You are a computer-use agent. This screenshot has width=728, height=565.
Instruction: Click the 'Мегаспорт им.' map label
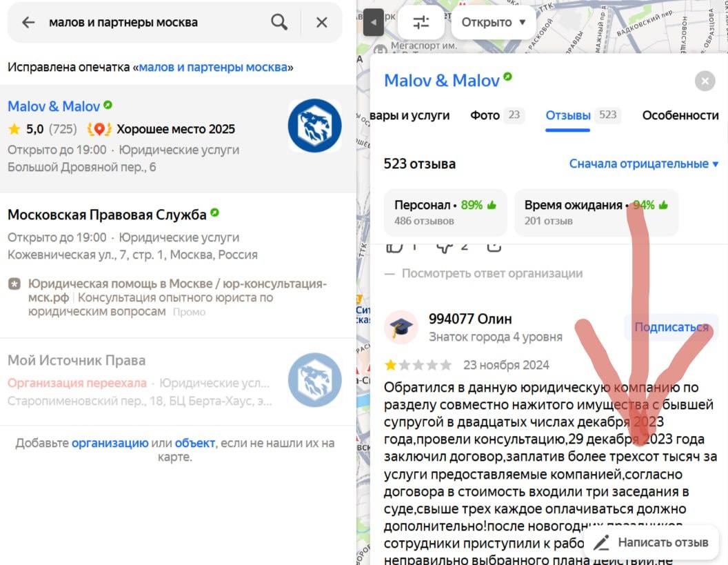click(x=424, y=46)
